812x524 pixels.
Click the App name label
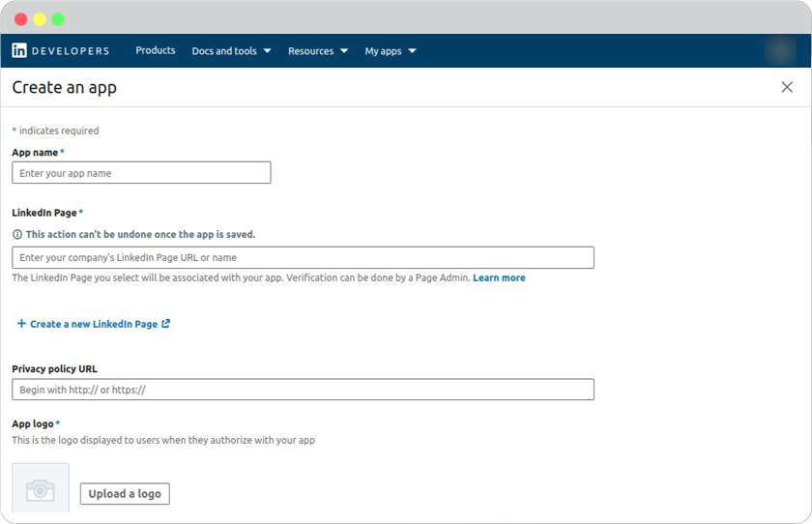pos(35,153)
